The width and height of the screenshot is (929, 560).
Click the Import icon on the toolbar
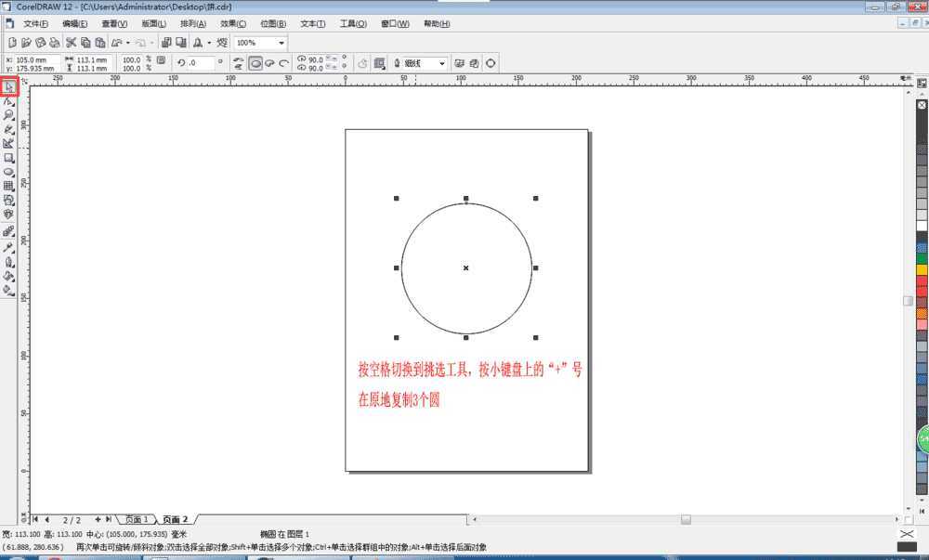click(x=167, y=42)
